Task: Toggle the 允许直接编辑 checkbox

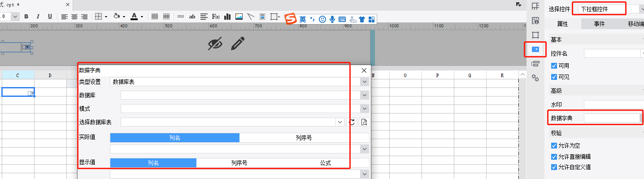Action: point(554,157)
